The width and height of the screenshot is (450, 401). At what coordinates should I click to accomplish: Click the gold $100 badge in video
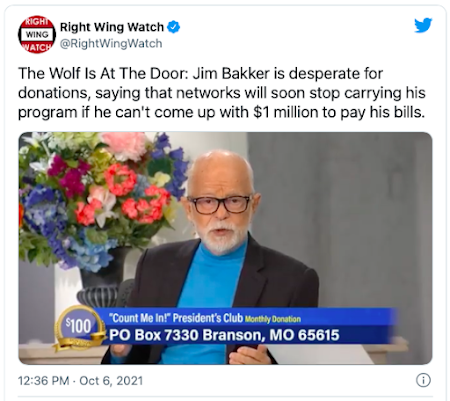pos(79,328)
